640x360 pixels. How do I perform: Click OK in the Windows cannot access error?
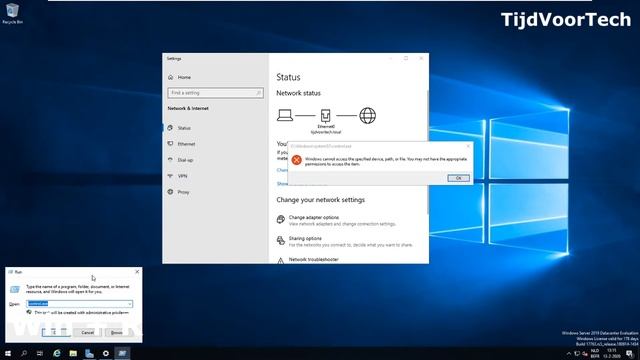458,178
